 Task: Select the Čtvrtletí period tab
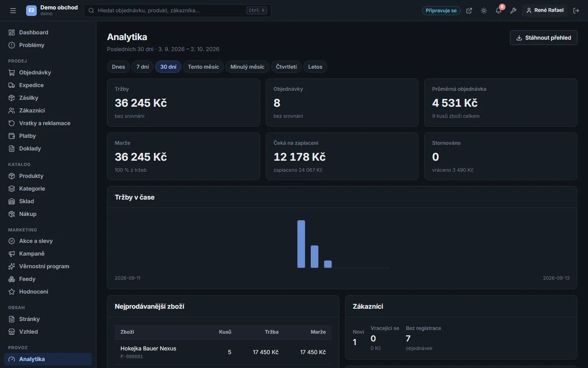pyautogui.click(x=286, y=67)
